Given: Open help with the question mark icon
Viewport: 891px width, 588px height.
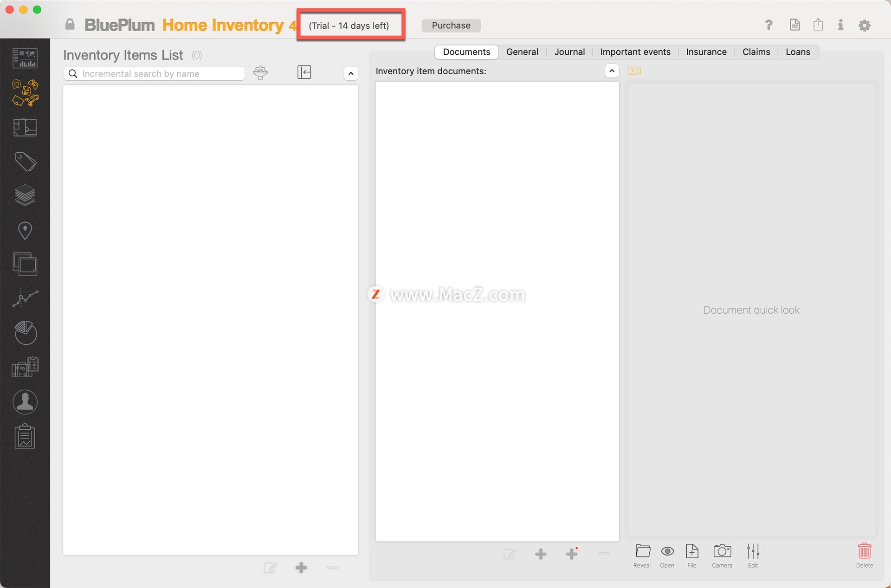Looking at the screenshot, I should pos(769,25).
